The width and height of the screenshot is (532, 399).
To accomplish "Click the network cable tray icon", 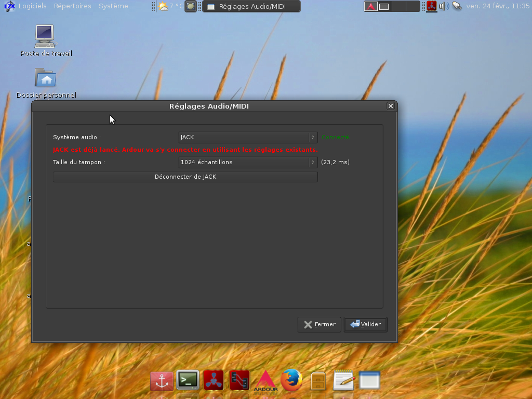I will (x=457, y=6).
